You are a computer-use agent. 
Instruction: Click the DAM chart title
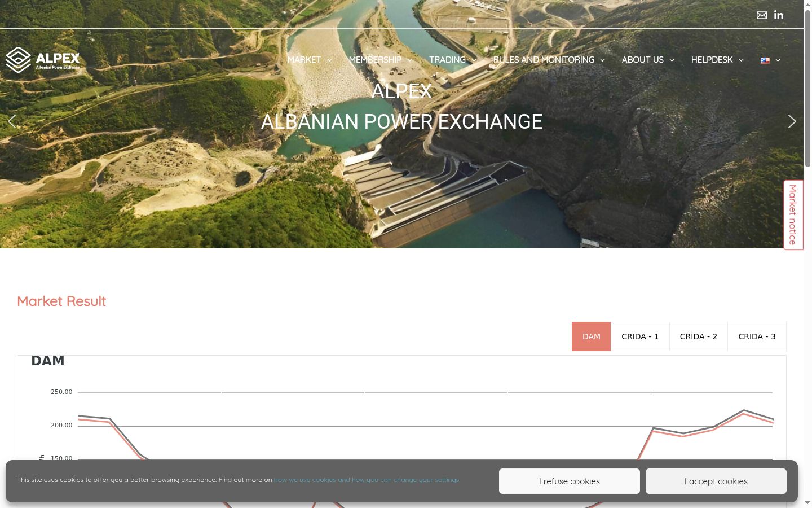pyautogui.click(x=48, y=361)
